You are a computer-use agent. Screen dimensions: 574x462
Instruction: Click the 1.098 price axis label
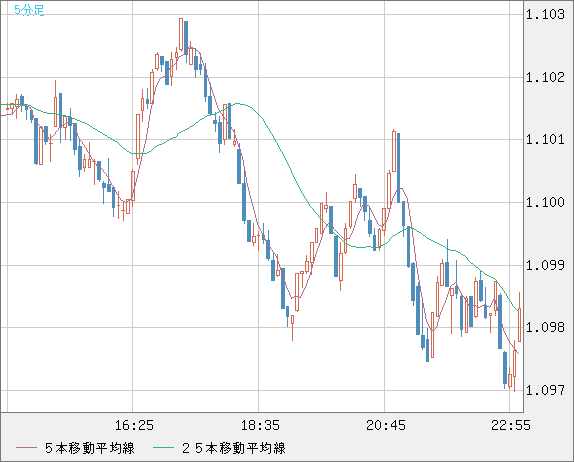(545, 327)
